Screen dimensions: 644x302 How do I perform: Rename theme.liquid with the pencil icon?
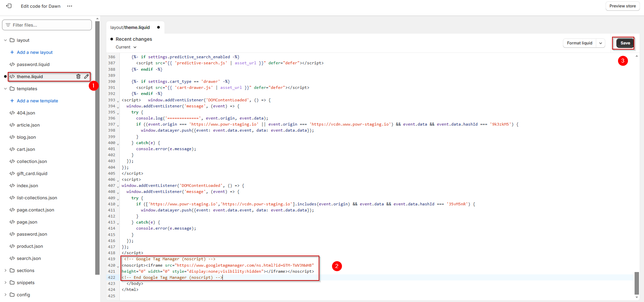86,76
